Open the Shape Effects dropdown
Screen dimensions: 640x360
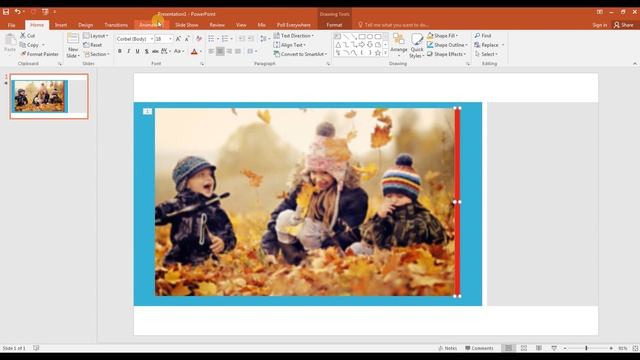point(447,54)
